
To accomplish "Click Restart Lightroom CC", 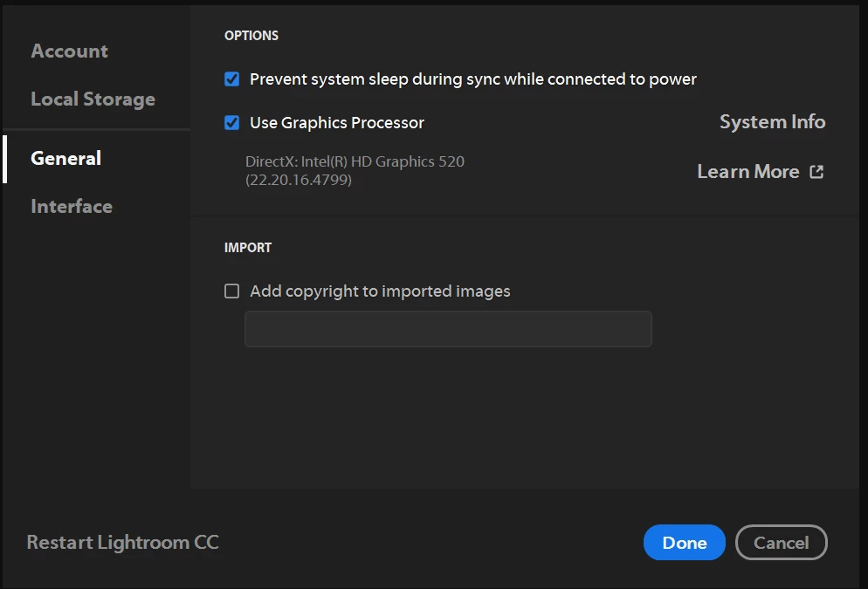I will [122, 543].
